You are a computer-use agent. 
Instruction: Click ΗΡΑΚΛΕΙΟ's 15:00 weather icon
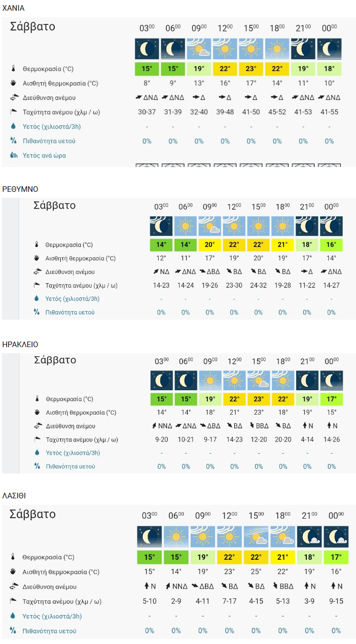pos(259,381)
